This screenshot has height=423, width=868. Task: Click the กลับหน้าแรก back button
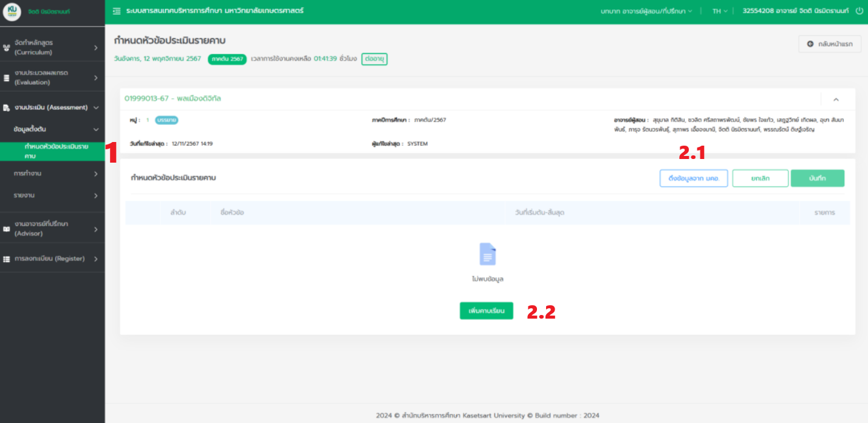829,44
